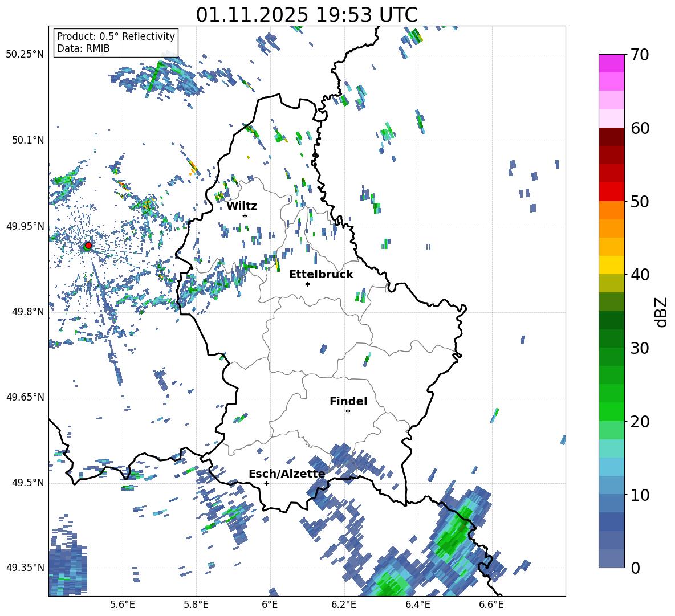Click the 49.5°N latitude label
Viewport: 675px width, 616px height.
(x=29, y=483)
